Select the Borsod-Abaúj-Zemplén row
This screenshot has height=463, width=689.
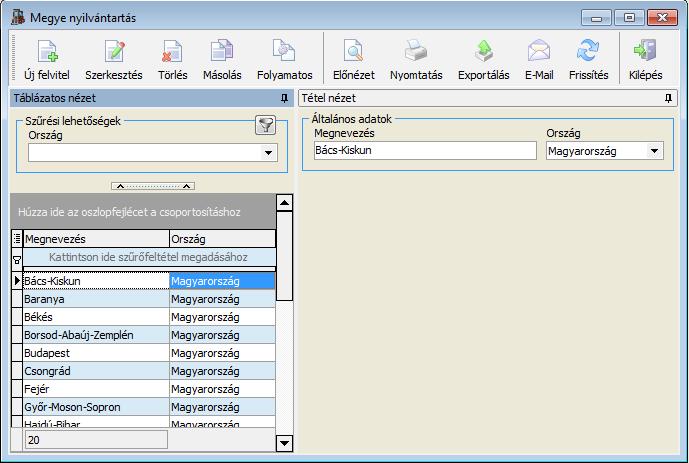(x=149, y=335)
